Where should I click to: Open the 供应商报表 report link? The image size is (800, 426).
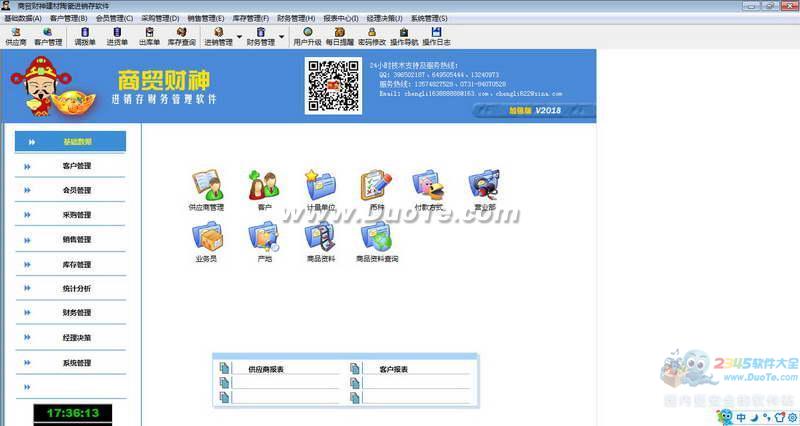click(266, 369)
